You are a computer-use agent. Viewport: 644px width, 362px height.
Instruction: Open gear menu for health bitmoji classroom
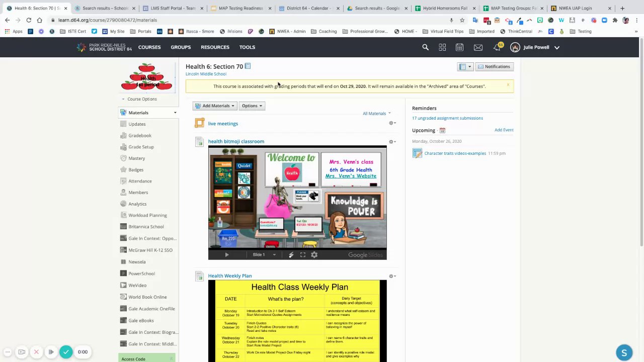[392, 142]
